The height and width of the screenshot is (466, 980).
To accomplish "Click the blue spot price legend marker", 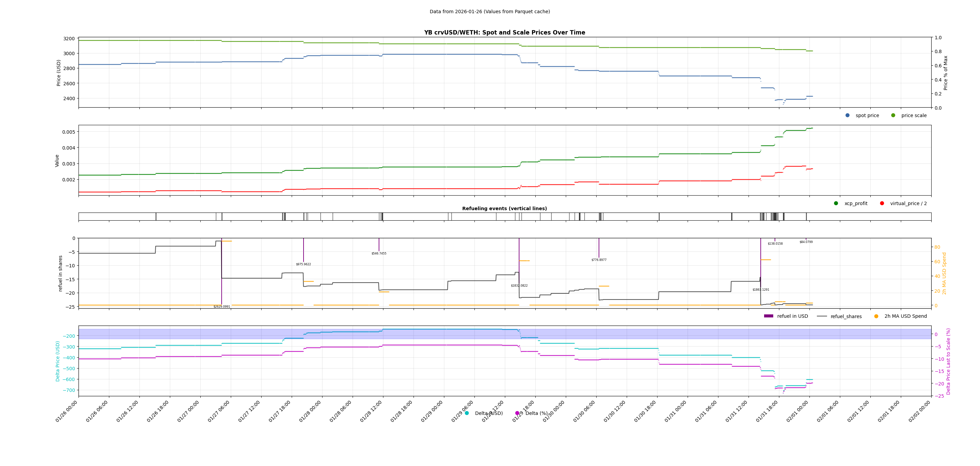I will [847, 115].
